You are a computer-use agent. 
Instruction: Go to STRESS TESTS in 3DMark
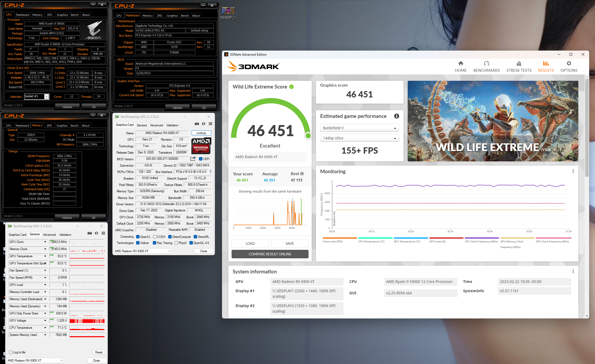[x=519, y=66]
